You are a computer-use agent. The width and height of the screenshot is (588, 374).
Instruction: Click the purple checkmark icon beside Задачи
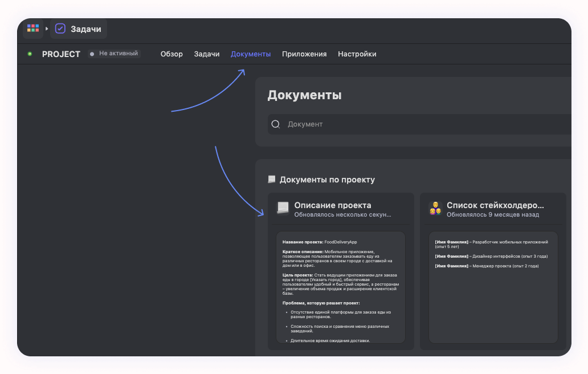59,28
